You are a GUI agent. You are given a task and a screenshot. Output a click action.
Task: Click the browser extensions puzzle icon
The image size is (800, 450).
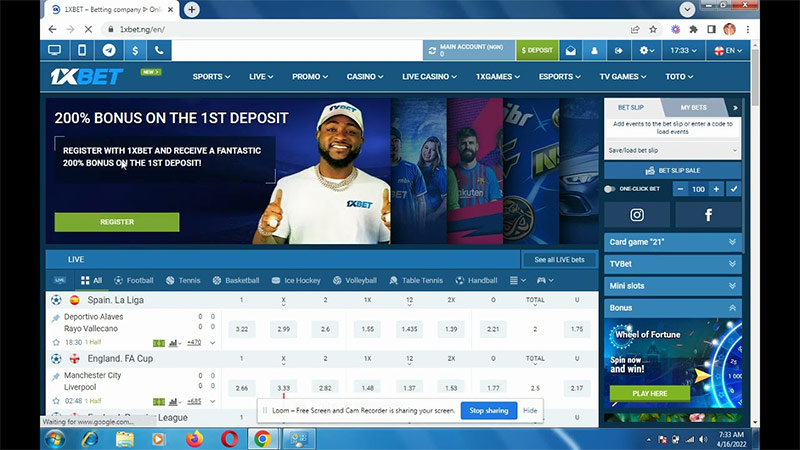tap(693, 30)
